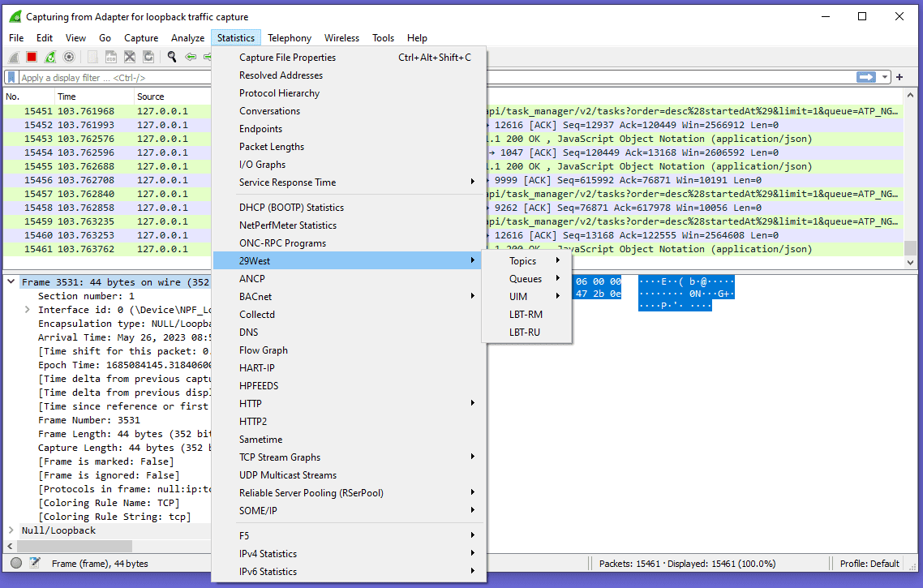
Task: Select Protocol Hierarchy from Statistics menu
Action: point(279,93)
